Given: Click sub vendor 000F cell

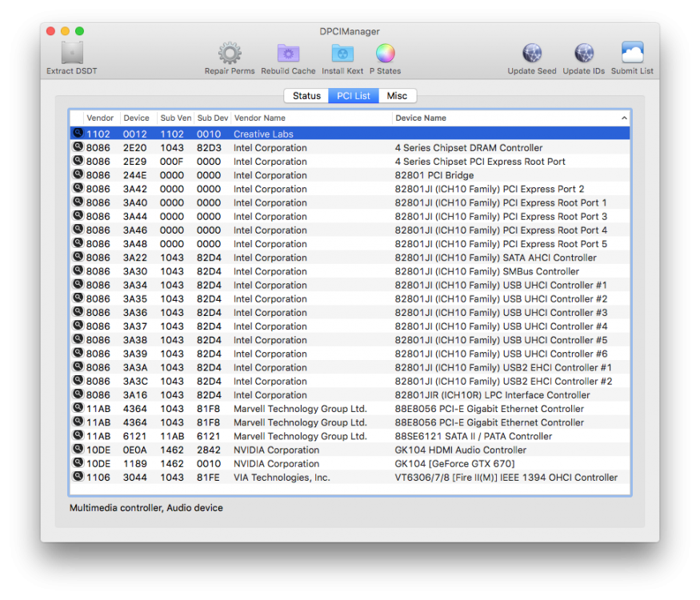Looking at the screenshot, I should pyautogui.click(x=172, y=162).
